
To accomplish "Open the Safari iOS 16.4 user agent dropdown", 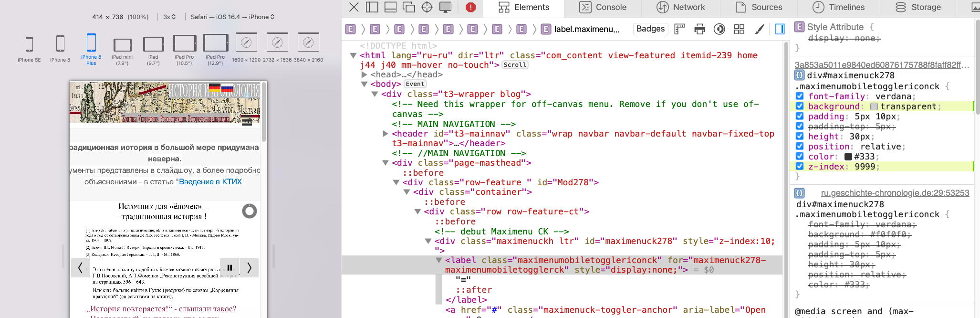I will (232, 17).
